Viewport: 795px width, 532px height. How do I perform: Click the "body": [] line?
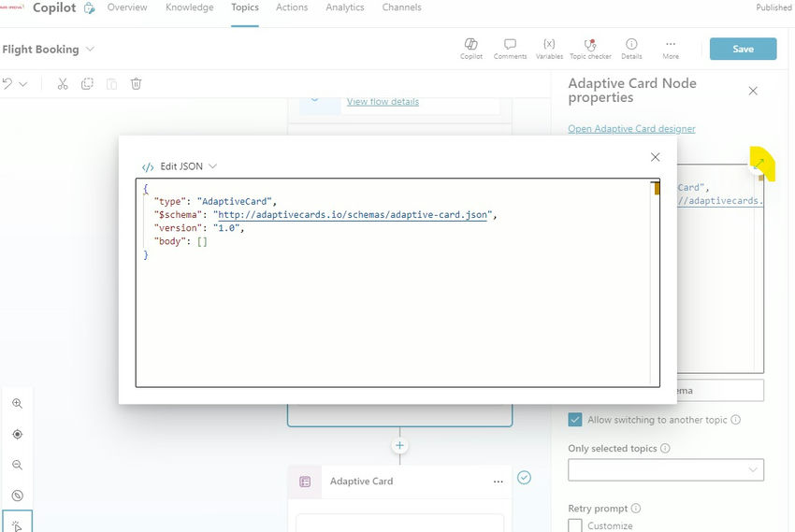click(181, 241)
